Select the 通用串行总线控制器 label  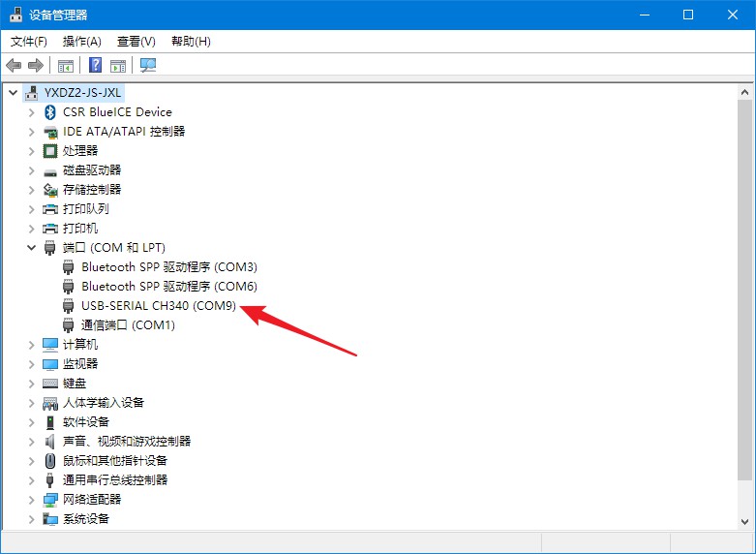[x=115, y=479]
